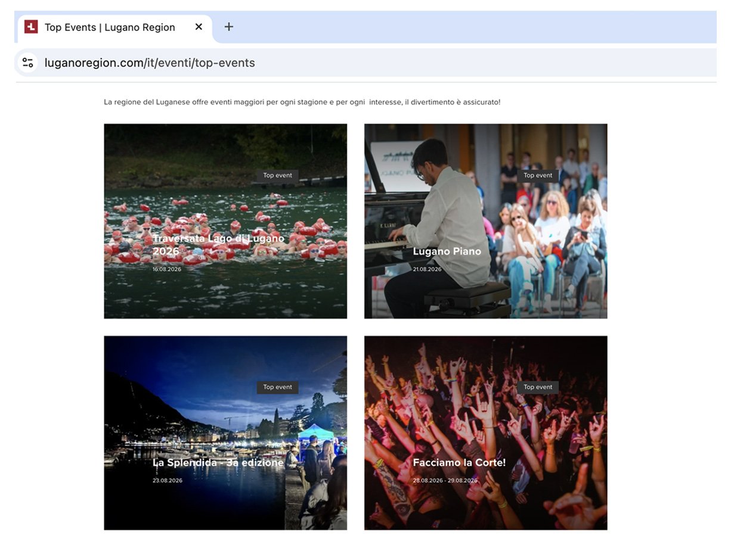The height and width of the screenshot is (560, 731).
Task: Click the 23.08.2026 date on La Splendida
Action: [x=168, y=481]
